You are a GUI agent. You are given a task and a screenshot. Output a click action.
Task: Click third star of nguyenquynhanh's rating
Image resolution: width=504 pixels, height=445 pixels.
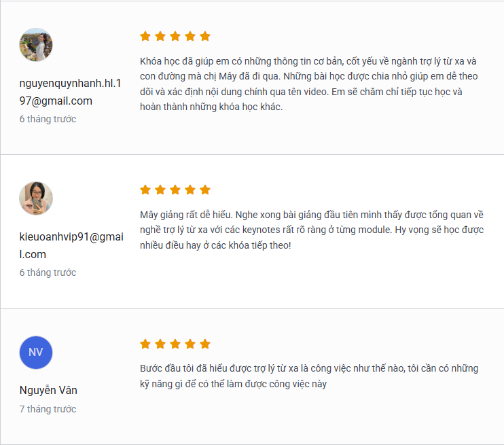175,36
